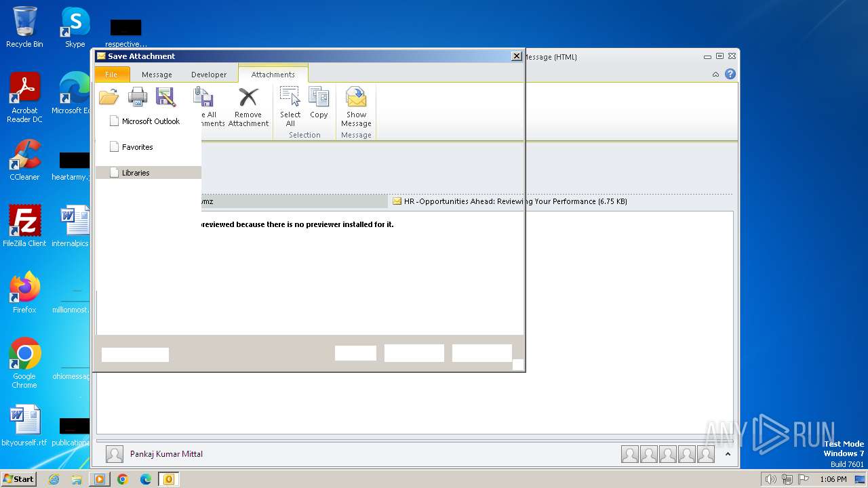This screenshot has height=488, width=868.
Task: Minimize the Message (HTML) window
Action: point(707,56)
